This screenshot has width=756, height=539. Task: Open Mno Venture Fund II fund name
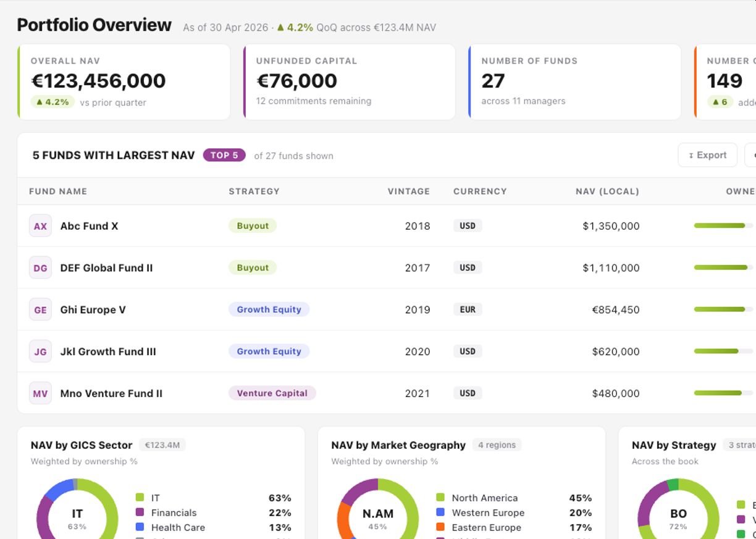tap(111, 393)
